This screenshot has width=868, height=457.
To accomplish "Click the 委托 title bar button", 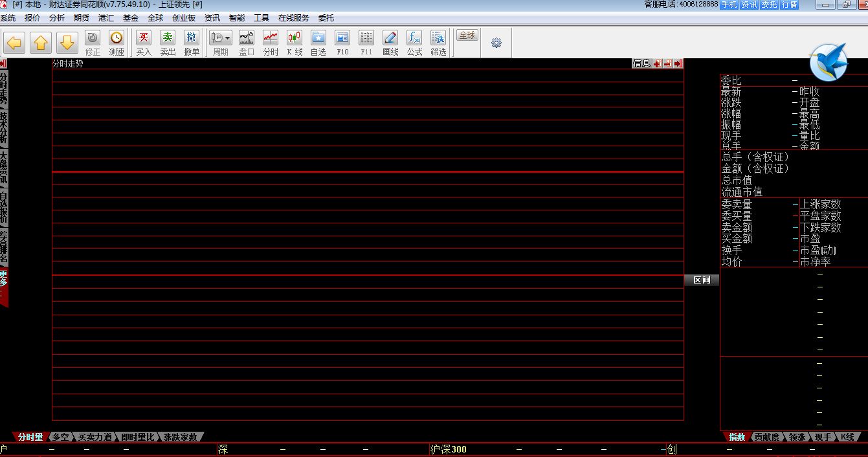I will [769, 5].
